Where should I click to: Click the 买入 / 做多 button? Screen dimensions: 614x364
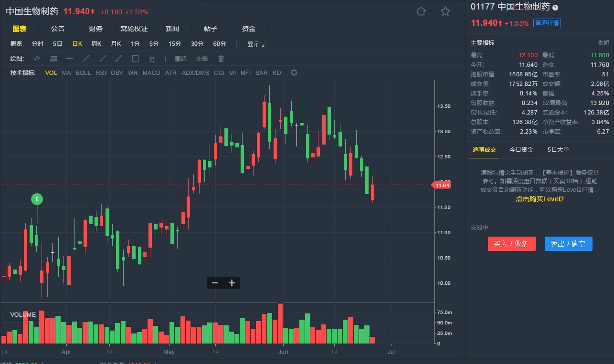(511, 244)
